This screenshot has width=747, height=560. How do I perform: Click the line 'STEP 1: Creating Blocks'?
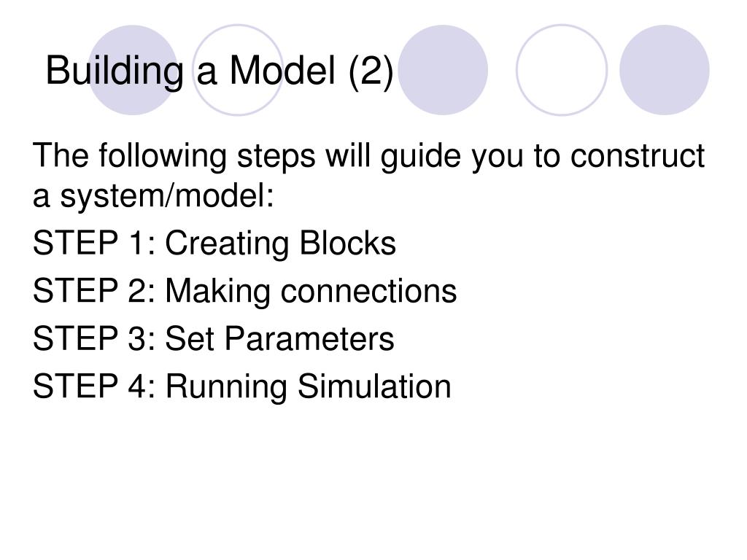tap(214, 244)
